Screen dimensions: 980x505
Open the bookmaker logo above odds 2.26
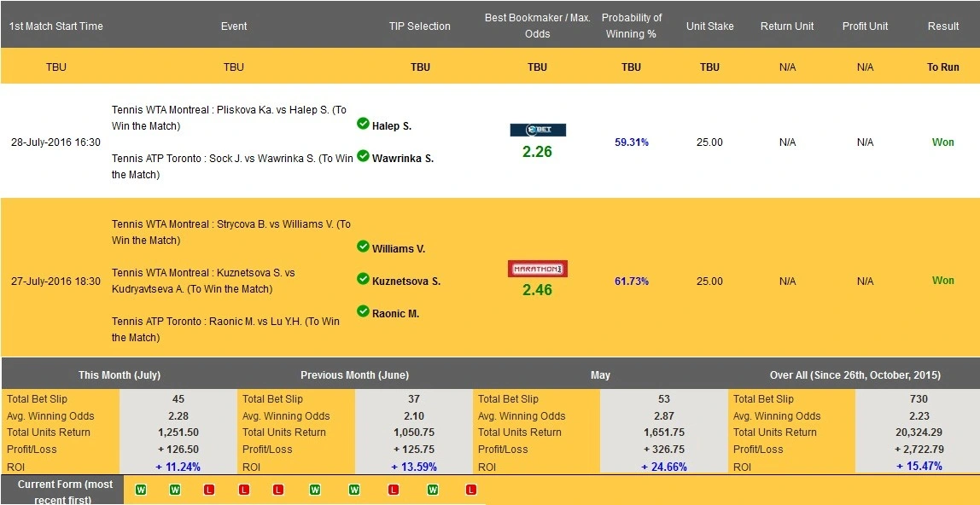537,130
